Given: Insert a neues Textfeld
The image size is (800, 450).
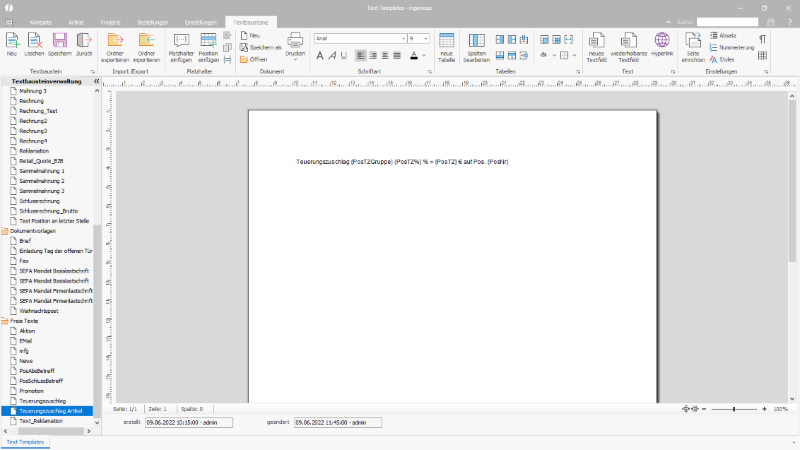Looking at the screenshot, I should pos(596,47).
